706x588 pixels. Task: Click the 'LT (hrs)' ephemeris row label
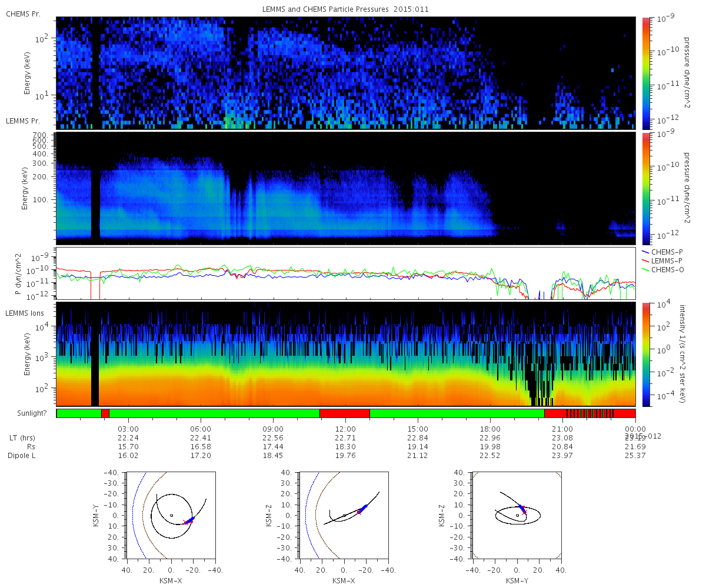[x=22, y=438]
